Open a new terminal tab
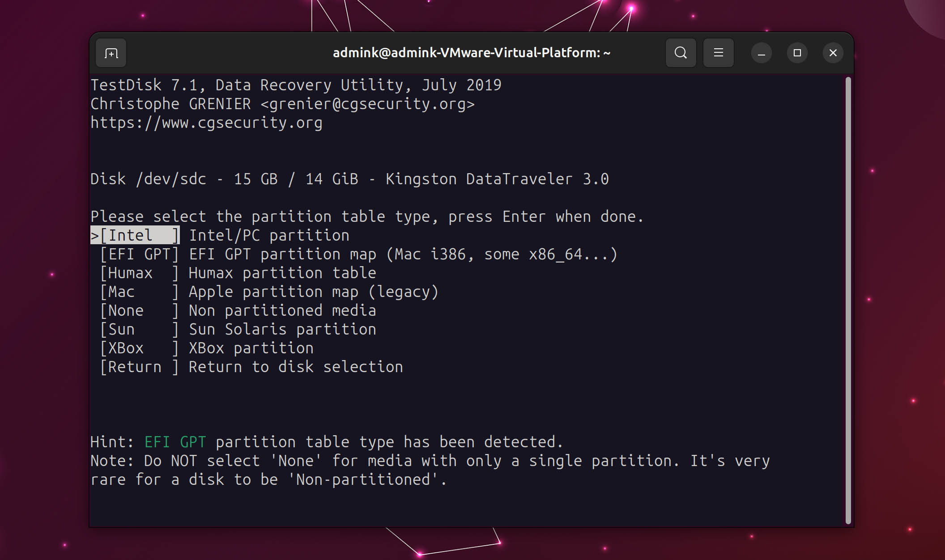The width and height of the screenshot is (945, 560). click(x=111, y=52)
